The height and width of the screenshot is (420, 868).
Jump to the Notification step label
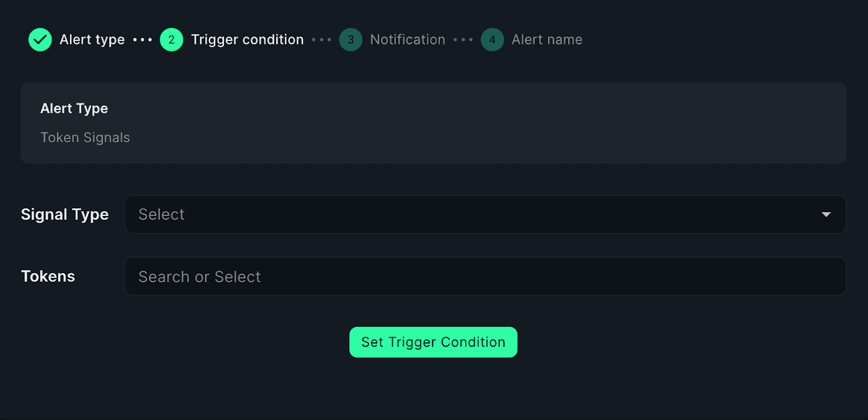(x=407, y=40)
